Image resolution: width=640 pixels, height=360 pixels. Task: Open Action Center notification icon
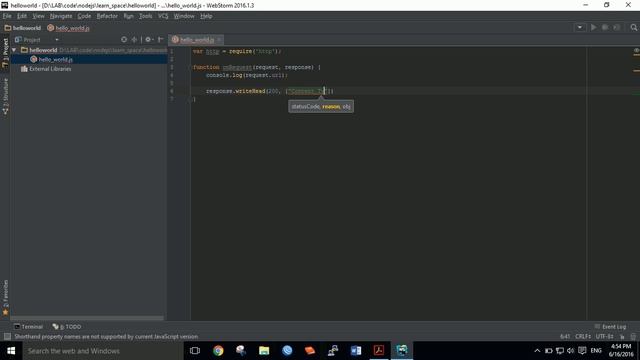582,351
